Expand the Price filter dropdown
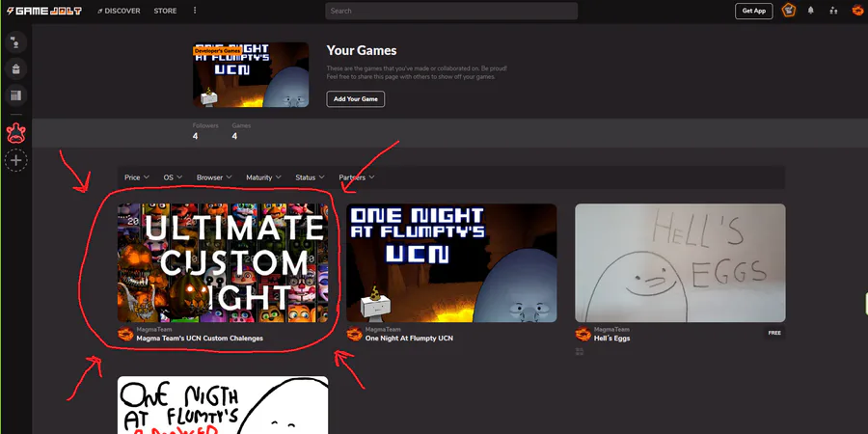The height and width of the screenshot is (434, 868). pos(137,177)
